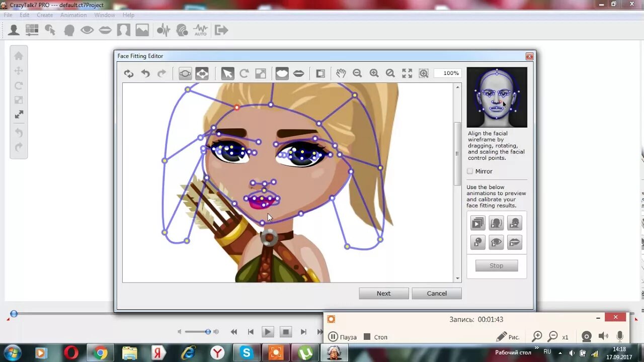The height and width of the screenshot is (362, 644).
Task: Undo the last wireframe edit
Action: click(145, 73)
